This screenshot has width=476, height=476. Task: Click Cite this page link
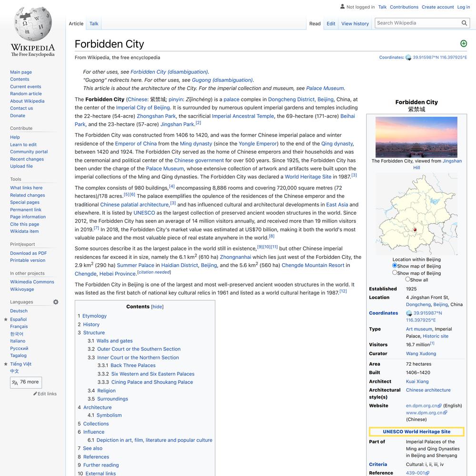pos(25,224)
